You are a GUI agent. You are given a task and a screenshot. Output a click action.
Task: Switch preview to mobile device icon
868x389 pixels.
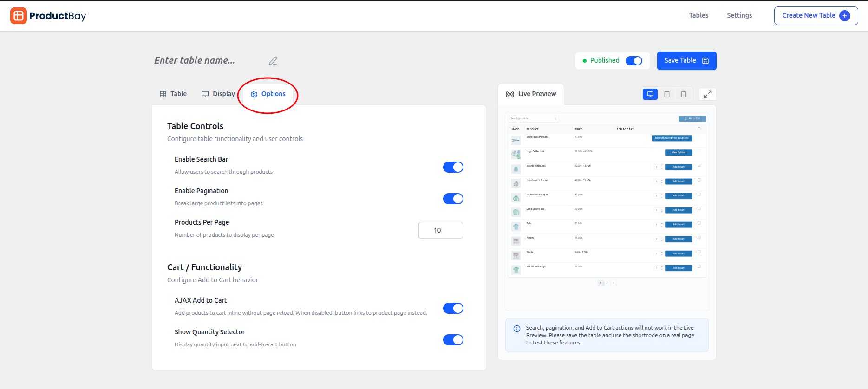684,94
